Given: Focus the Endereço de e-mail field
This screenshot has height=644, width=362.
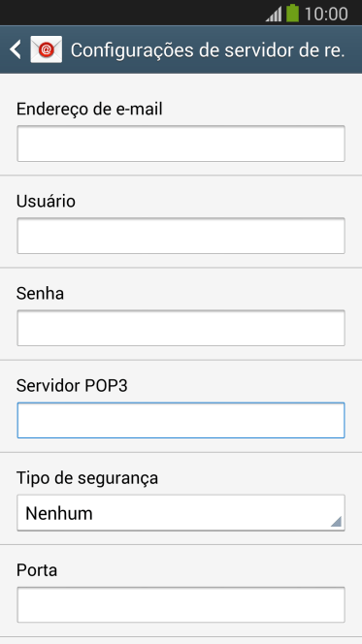Looking at the screenshot, I should pyautogui.click(x=181, y=144).
